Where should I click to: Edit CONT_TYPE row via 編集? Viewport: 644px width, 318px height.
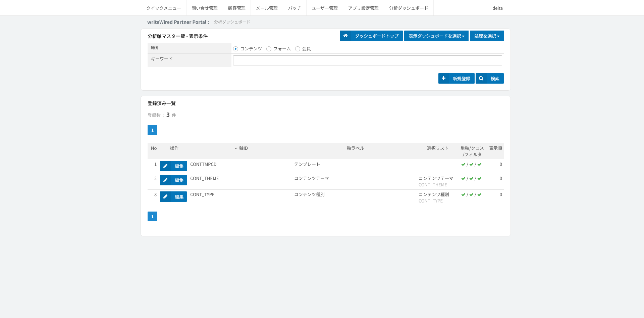click(x=173, y=197)
